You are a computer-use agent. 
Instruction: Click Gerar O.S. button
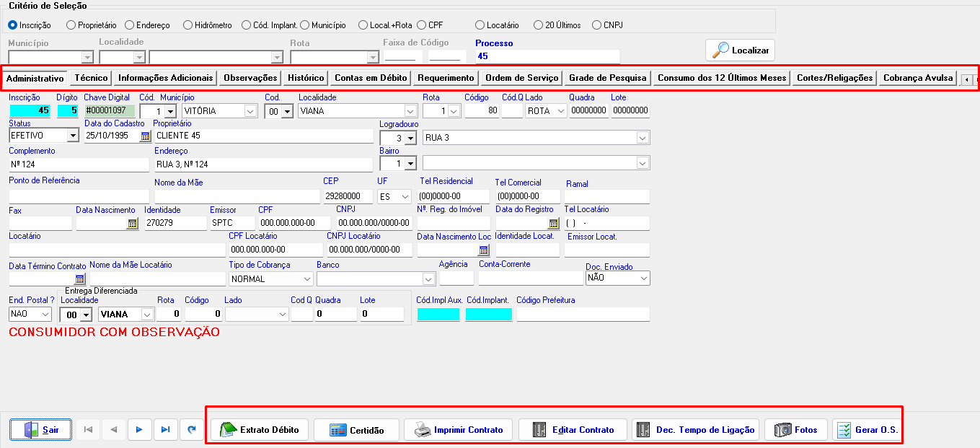tap(867, 430)
